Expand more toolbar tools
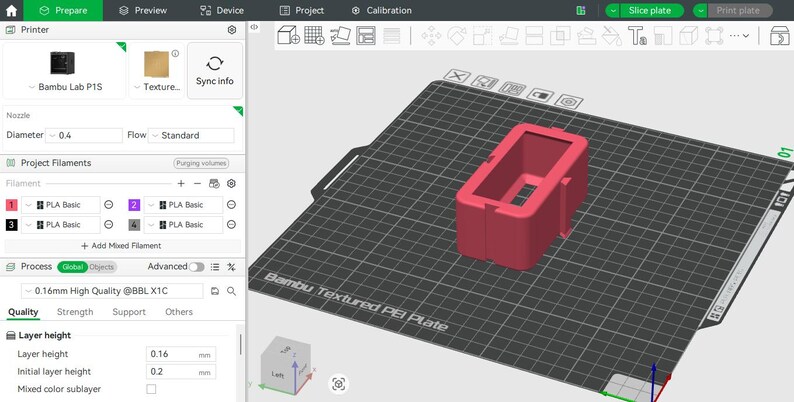 pos(739,35)
